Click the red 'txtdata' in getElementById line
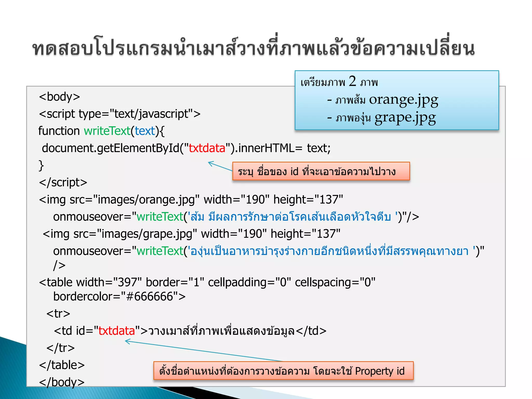 207,148
